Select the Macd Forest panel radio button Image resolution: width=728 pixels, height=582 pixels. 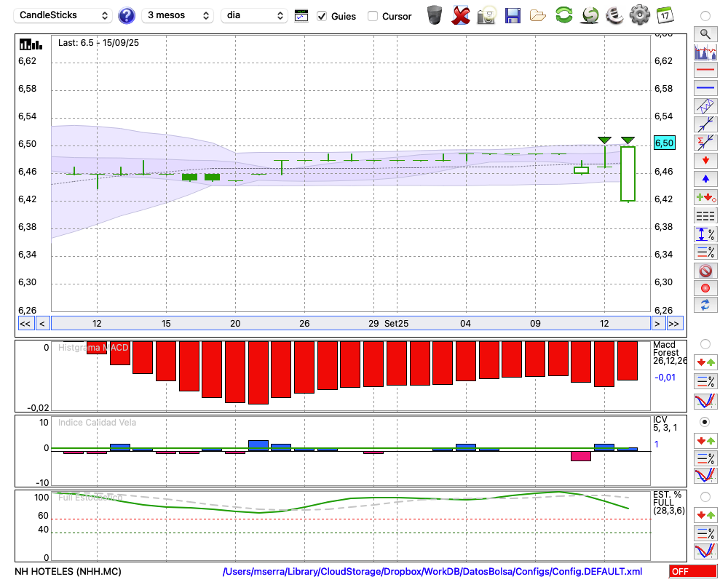[x=705, y=343]
